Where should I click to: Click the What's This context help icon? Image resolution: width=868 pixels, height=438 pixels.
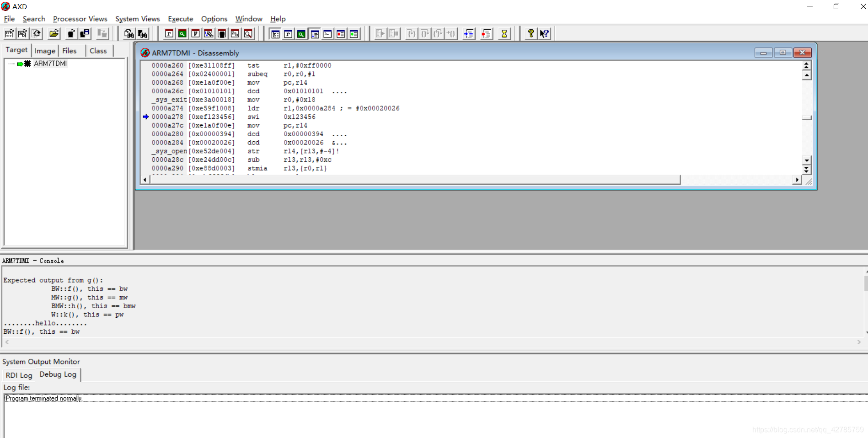tap(544, 33)
